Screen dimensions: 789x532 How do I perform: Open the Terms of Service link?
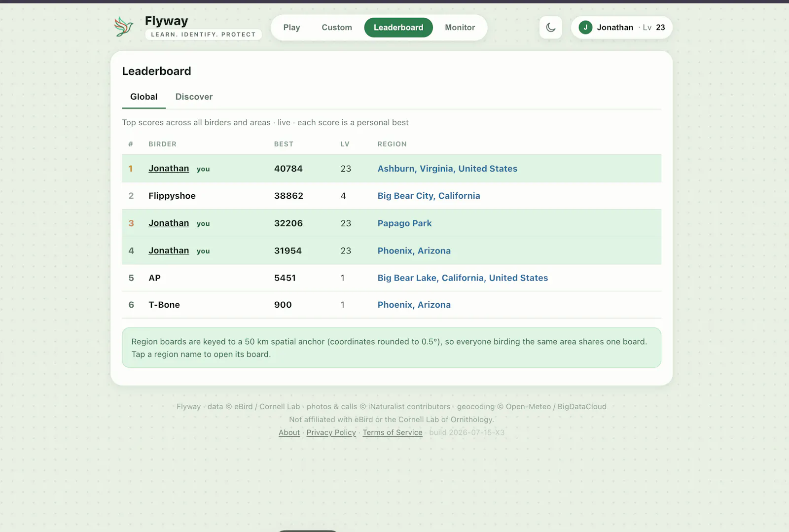point(393,432)
